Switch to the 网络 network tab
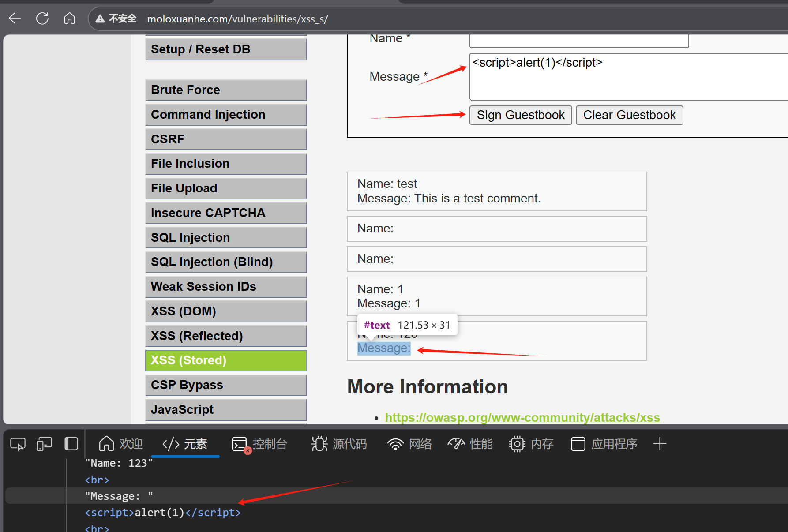Viewport: 788px width, 532px height. [409, 444]
